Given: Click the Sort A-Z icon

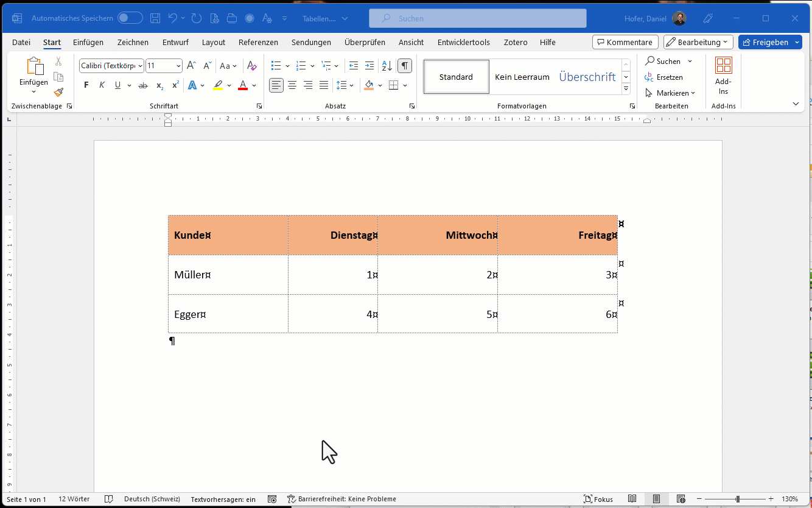Looking at the screenshot, I should 387,66.
